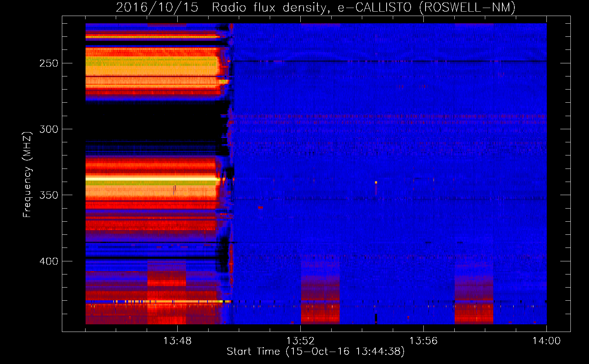Click the 13:56 time axis label

(423, 341)
